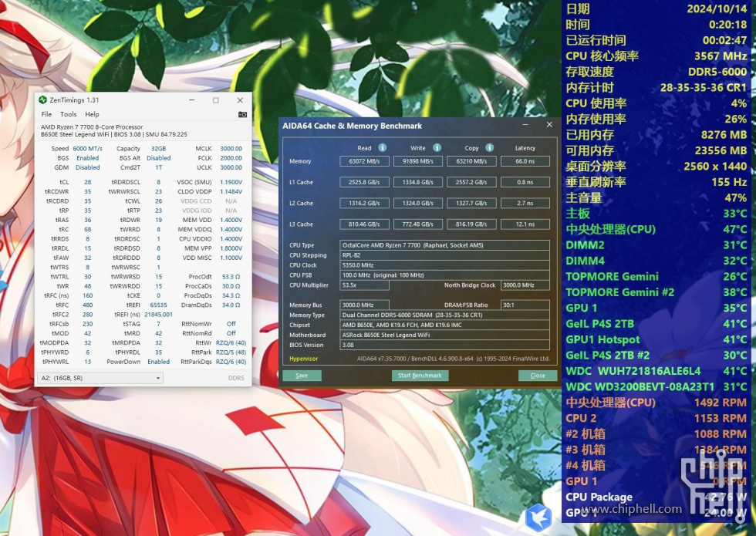Click the CPU 2 1153 RPM row
The height and width of the screenshot is (536, 756).
point(656,418)
